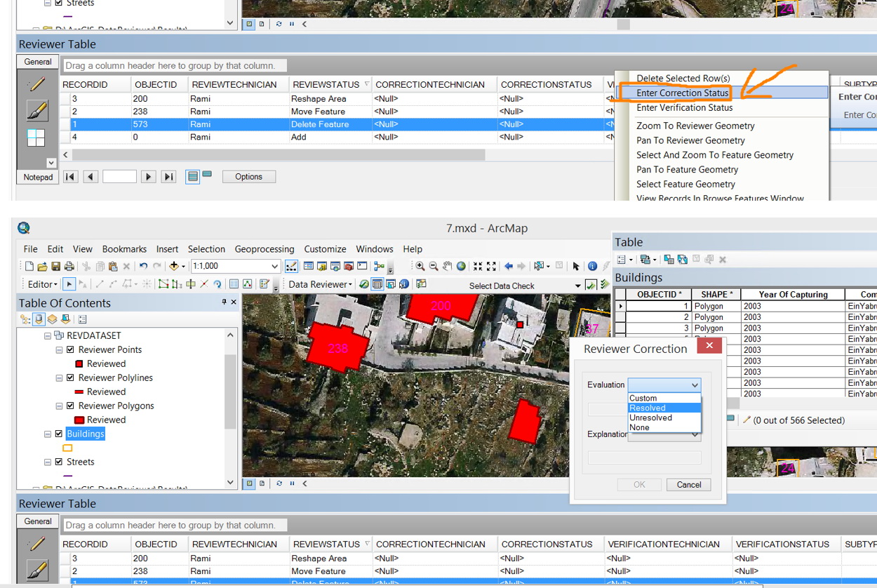
Task: Choose Enter Correction Status from context menu
Action: [681, 92]
